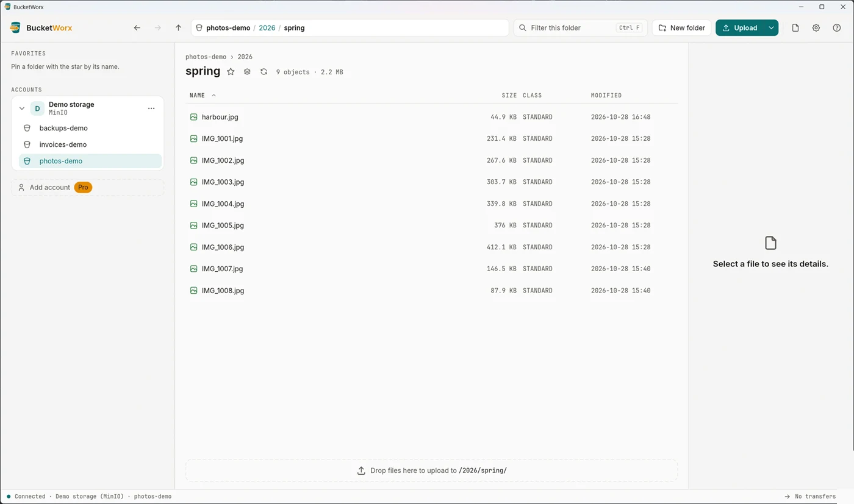The width and height of the screenshot is (854, 504).
Task: Select the file IMG_1003.jpg
Action: tap(432, 182)
